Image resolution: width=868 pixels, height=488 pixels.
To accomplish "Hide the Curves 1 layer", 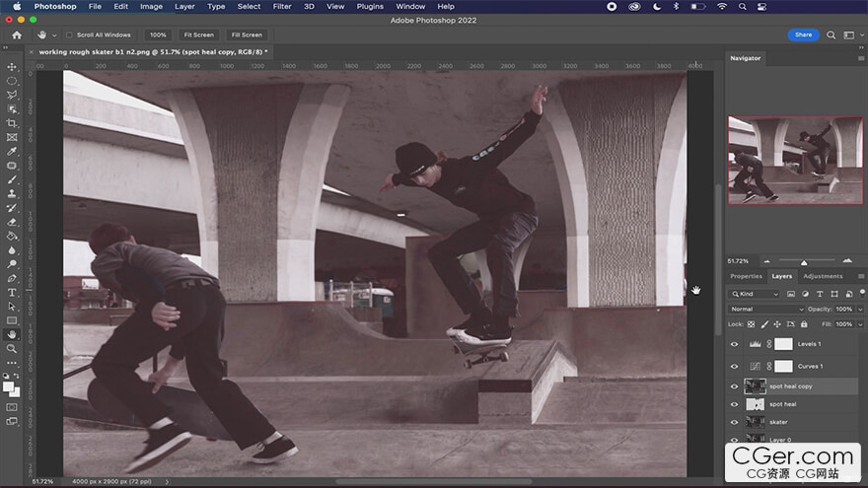I will [x=734, y=366].
